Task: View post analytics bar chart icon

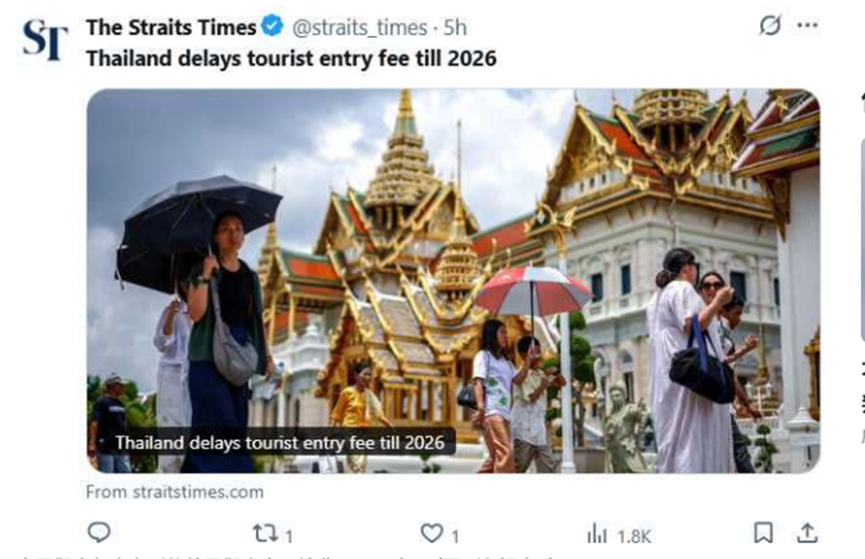Action: pyautogui.click(x=597, y=534)
